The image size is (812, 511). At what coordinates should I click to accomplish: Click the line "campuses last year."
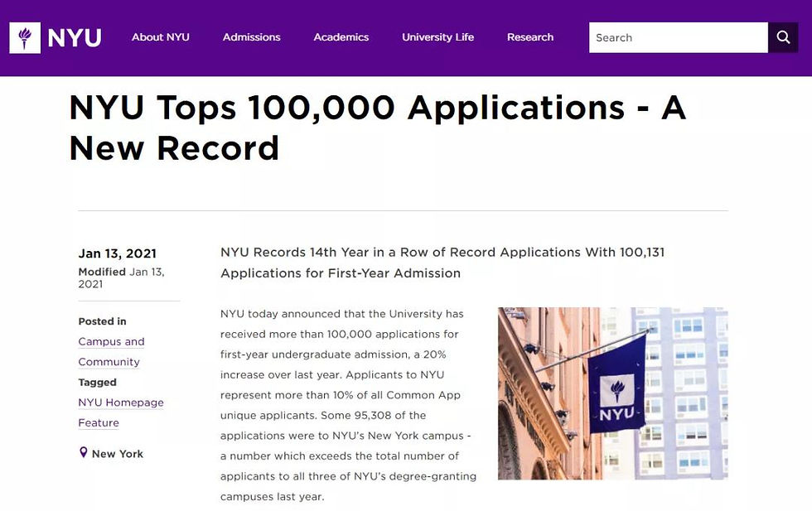click(x=273, y=496)
